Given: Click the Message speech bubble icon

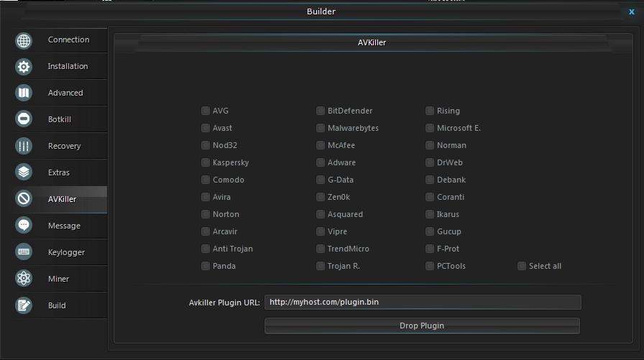Looking at the screenshot, I should (24, 226).
